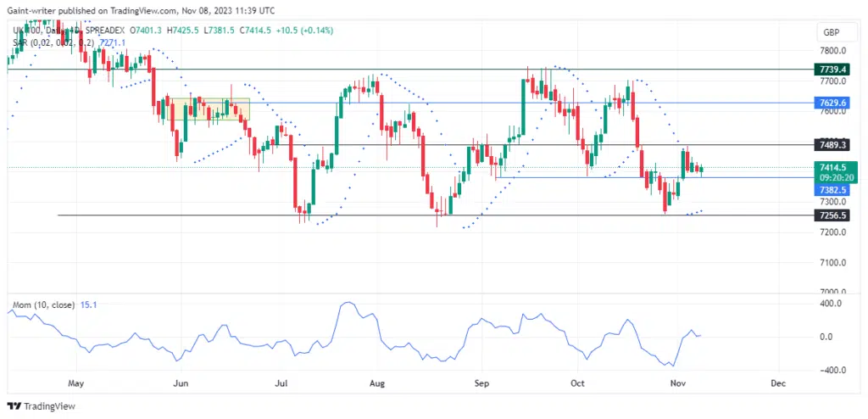Click the Dec label on time axis

coord(778,383)
